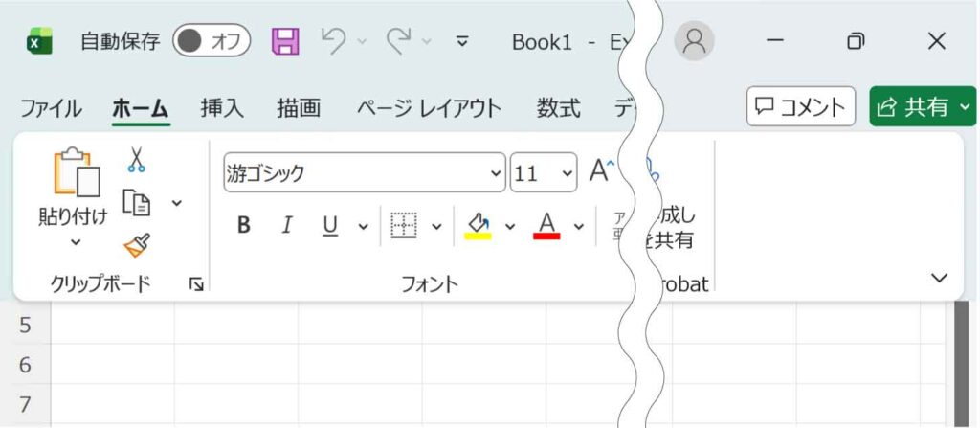Collapse the ribbon with the chevron
Screen dimensions: 980x428
[940, 278]
